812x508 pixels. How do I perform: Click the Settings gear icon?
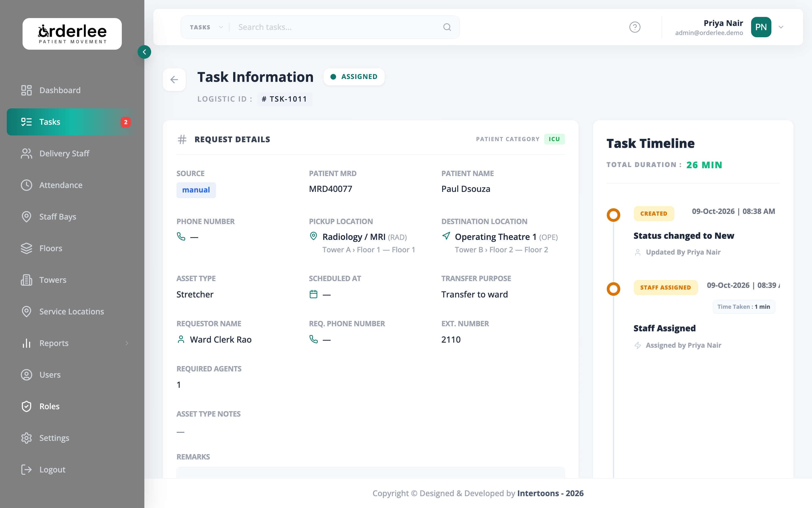(x=26, y=438)
